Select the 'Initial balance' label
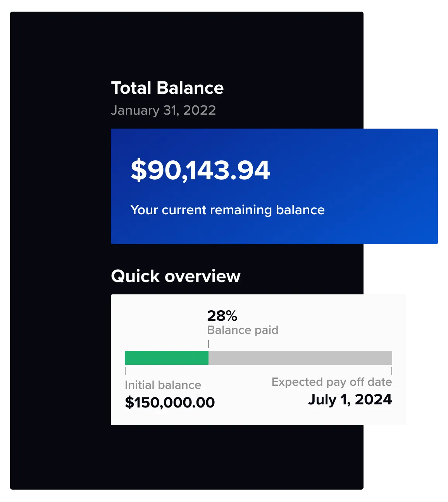This screenshot has height=502, width=448. 163,385
